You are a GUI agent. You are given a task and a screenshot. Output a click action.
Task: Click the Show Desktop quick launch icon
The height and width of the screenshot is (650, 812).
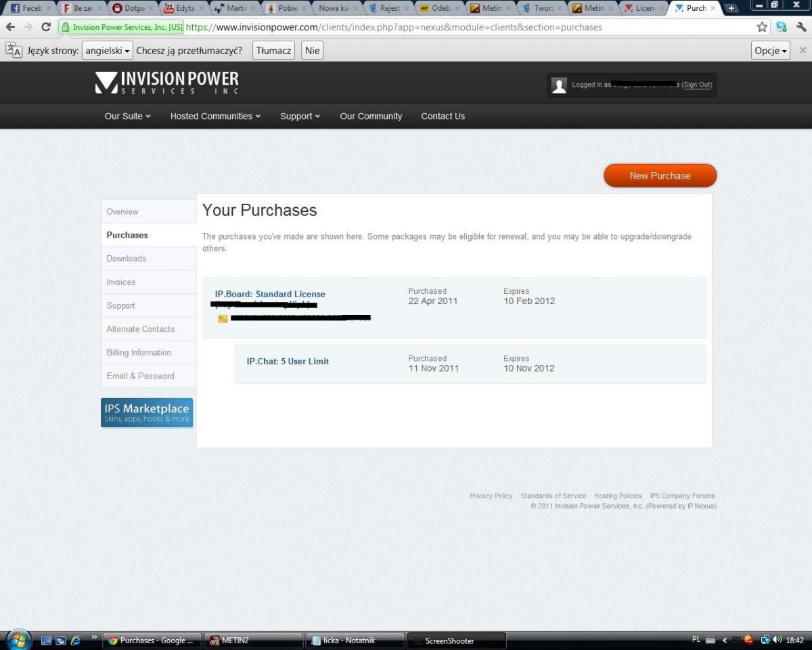pos(46,640)
